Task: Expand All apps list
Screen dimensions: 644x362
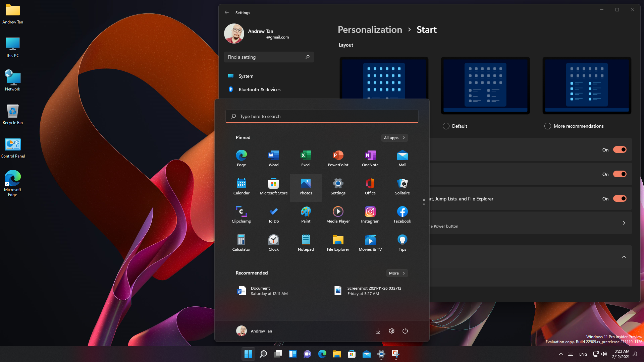Action: [x=394, y=138]
